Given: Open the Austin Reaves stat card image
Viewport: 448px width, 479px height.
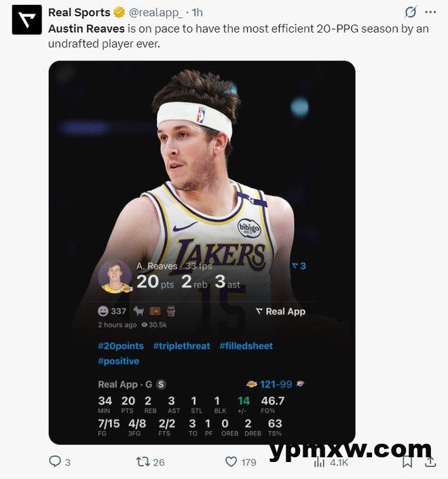Looking at the screenshot, I should pyautogui.click(x=202, y=252).
